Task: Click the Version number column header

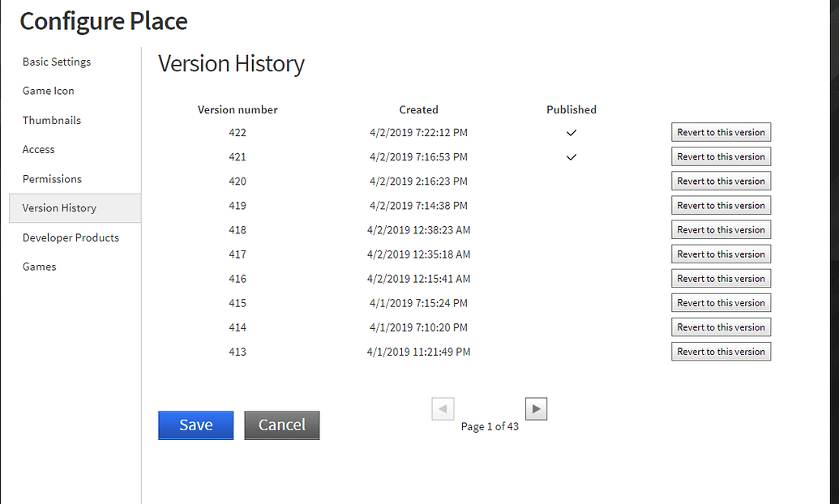Action: coord(238,109)
